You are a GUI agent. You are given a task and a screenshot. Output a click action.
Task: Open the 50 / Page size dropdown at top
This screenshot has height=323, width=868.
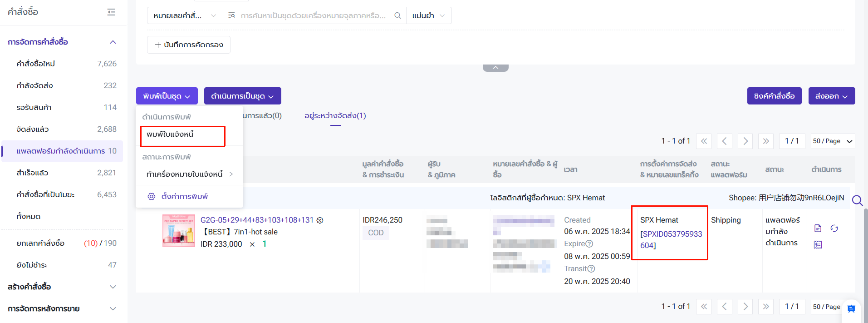point(833,141)
